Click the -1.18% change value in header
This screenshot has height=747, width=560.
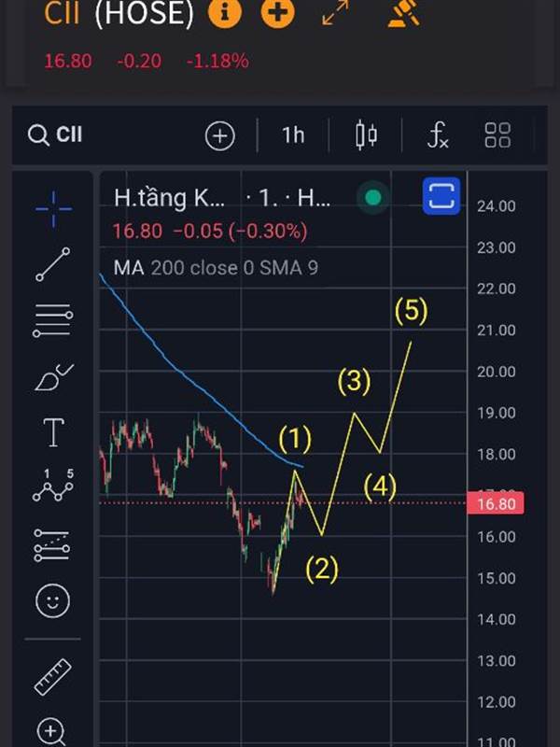(217, 61)
